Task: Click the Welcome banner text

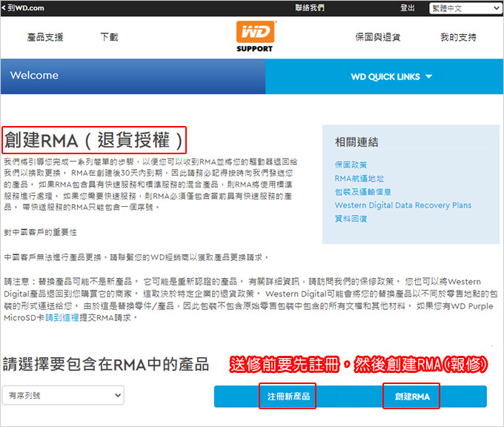Action: pyautogui.click(x=34, y=75)
